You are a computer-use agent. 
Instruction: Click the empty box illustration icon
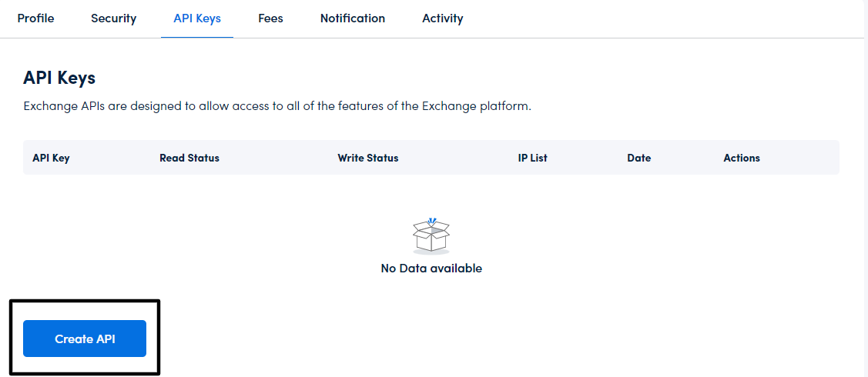[431, 235]
